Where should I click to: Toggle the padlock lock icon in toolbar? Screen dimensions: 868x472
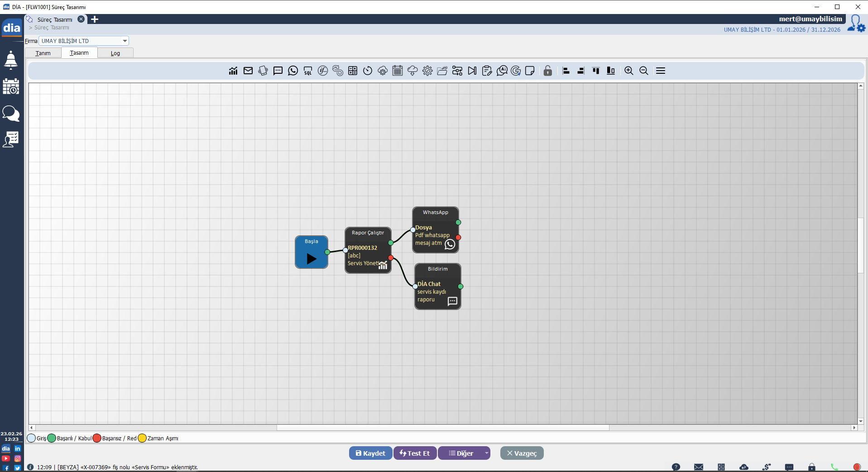[x=547, y=71]
